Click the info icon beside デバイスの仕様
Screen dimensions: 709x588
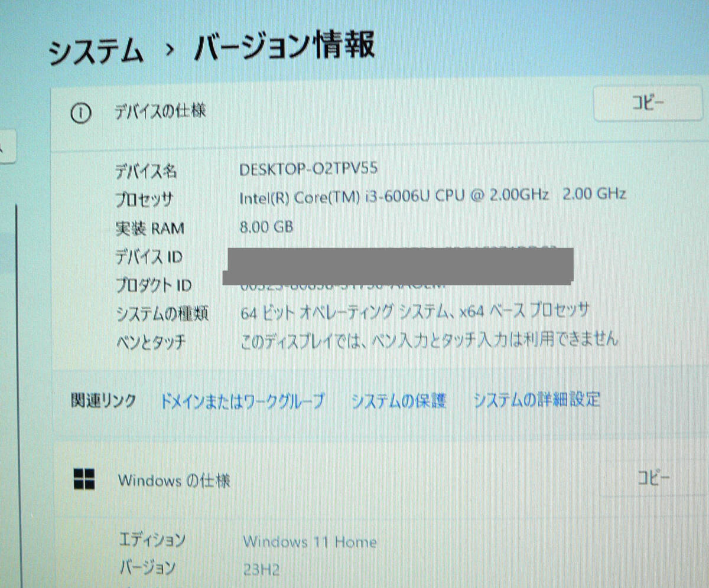point(80,113)
